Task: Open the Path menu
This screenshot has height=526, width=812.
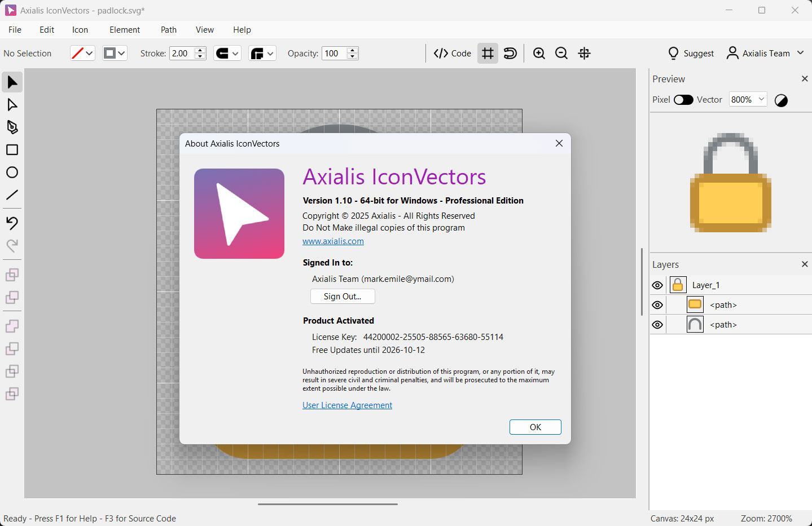Action: pyautogui.click(x=168, y=30)
